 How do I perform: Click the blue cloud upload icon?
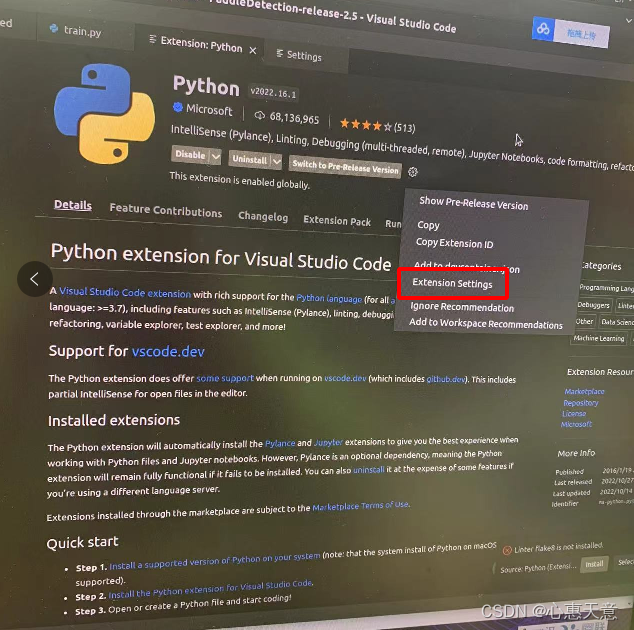(543, 28)
